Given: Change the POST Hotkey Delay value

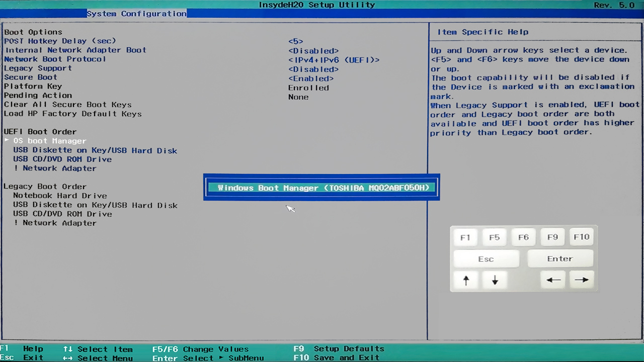Looking at the screenshot, I should point(296,41).
